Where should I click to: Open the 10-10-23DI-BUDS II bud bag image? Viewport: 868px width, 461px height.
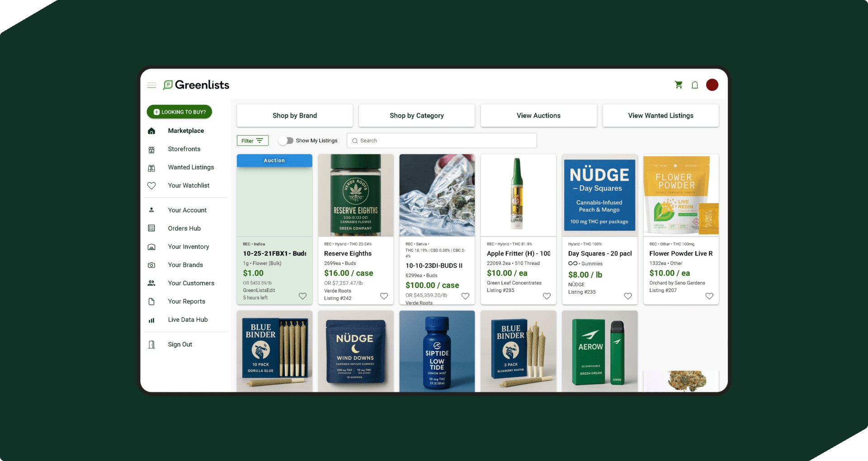pyautogui.click(x=437, y=195)
